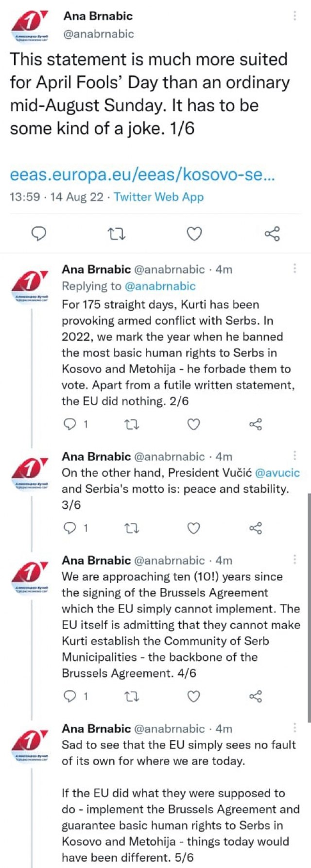Click the page scrollbar on the right edge
This screenshot has height=868, width=311.
point(309,607)
